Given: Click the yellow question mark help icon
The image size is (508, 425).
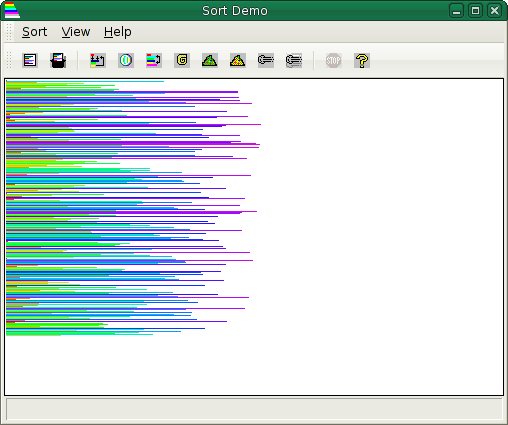Looking at the screenshot, I should [x=362, y=61].
